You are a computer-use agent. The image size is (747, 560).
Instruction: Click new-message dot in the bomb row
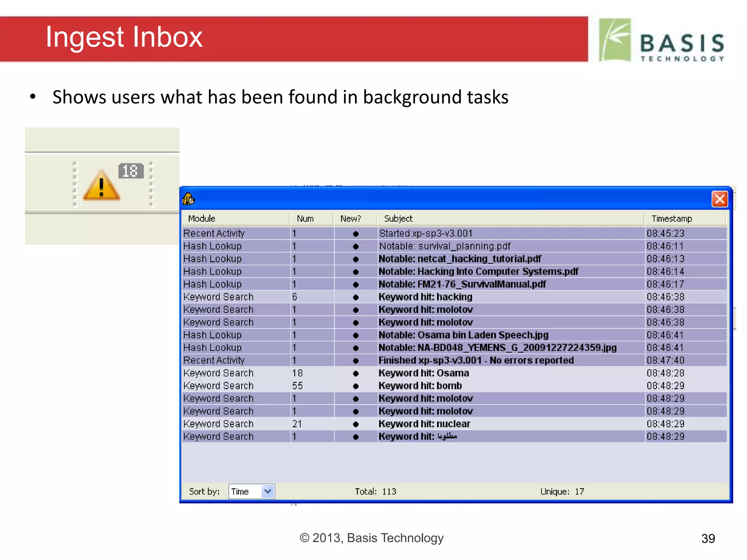click(356, 386)
